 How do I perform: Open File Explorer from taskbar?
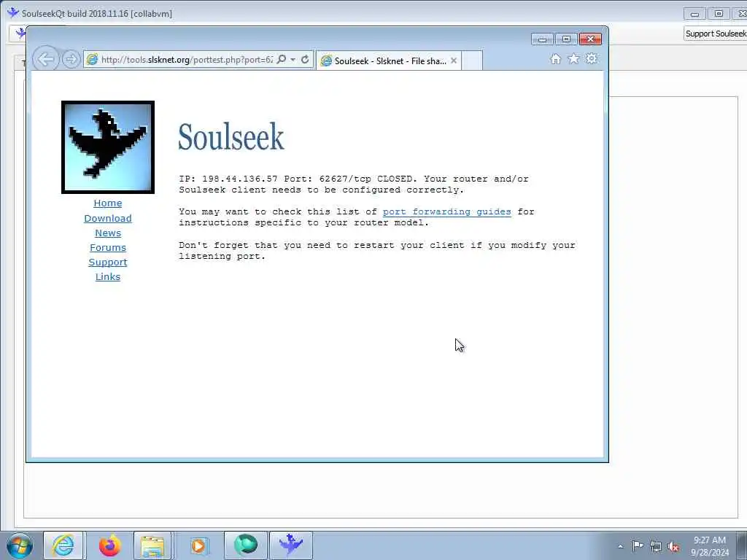152,545
